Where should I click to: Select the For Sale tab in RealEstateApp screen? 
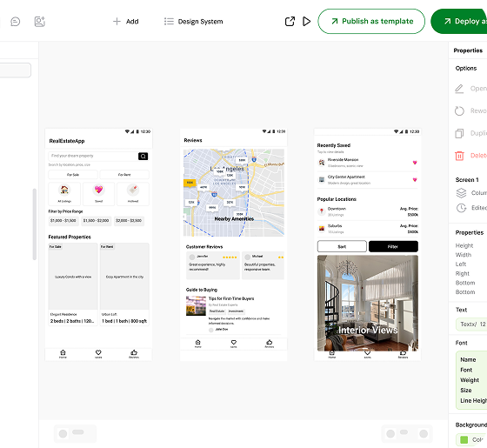pyautogui.click(x=73, y=175)
